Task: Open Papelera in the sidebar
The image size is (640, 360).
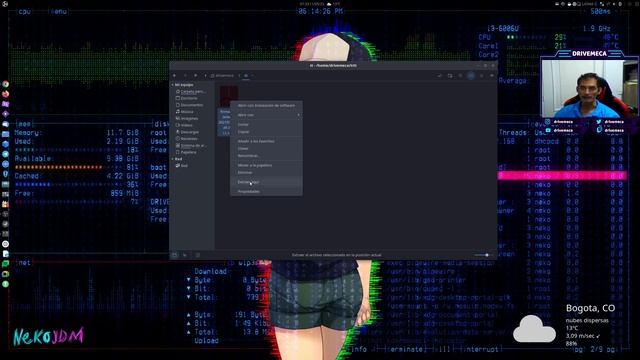Action: coord(186,152)
